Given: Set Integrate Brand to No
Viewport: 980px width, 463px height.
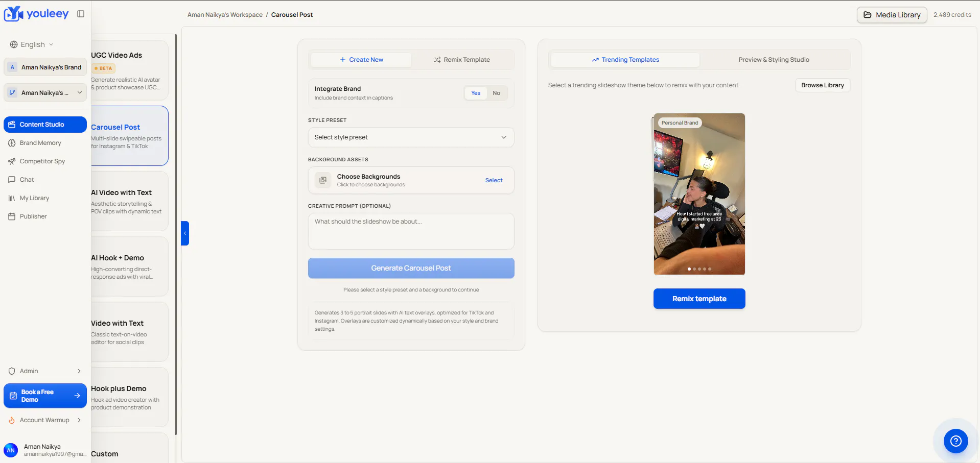Looking at the screenshot, I should pos(497,93).
